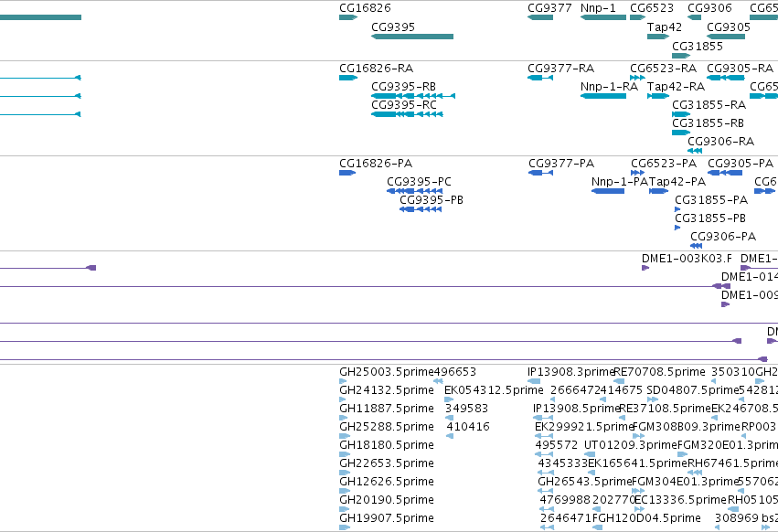Click the CG9395-RC transcript label
This screenshot has width=778, height=532.
[x=404, y=105]
